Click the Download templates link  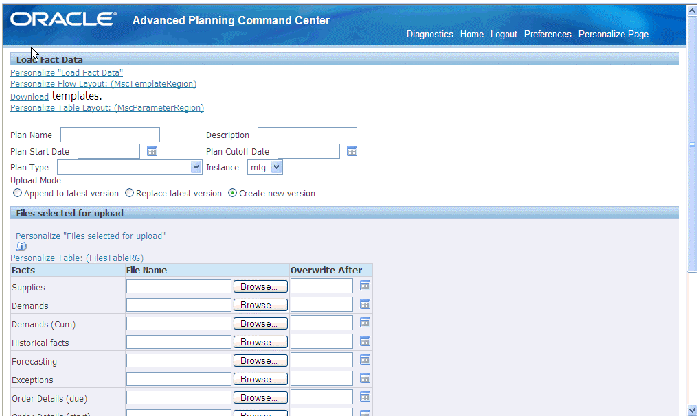click(x=29, y=96)
